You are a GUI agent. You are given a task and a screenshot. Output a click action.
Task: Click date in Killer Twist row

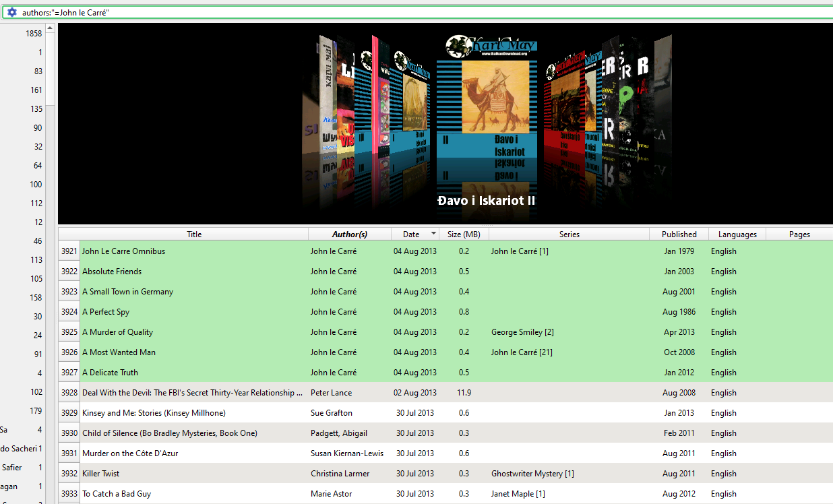415,474
